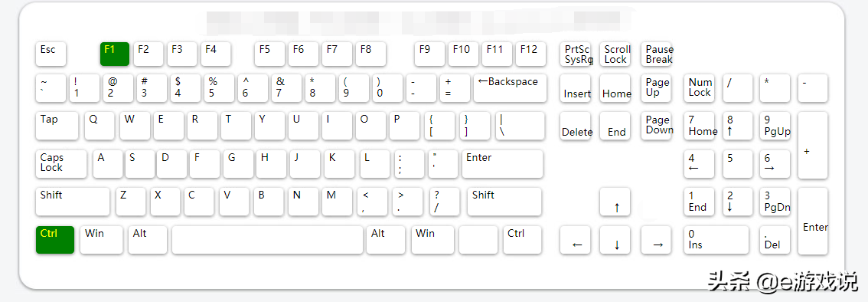Click the green highlighted F1 key
This screenshot has width=868, height=302.
point(115,54)
